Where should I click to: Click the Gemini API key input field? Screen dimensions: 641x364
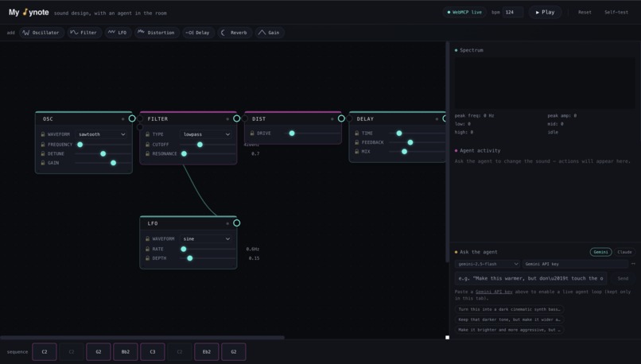pos(576,264)
